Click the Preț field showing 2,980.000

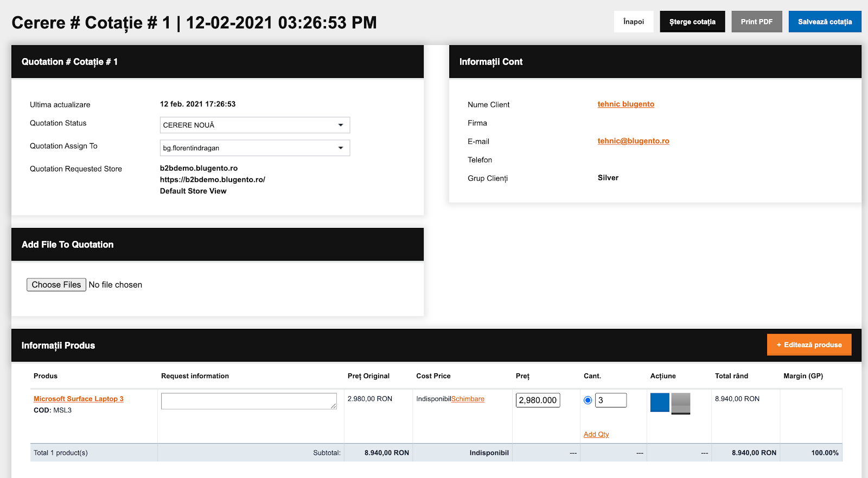click(x=538, y=400)
